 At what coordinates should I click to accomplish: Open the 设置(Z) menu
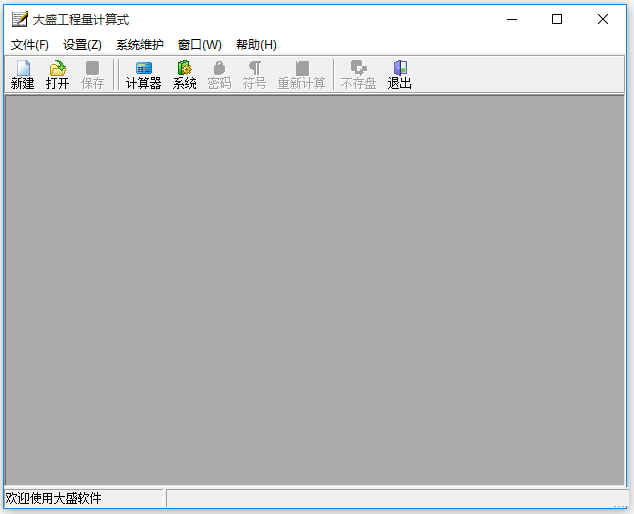pyautogui.click(x=82, y=45)
